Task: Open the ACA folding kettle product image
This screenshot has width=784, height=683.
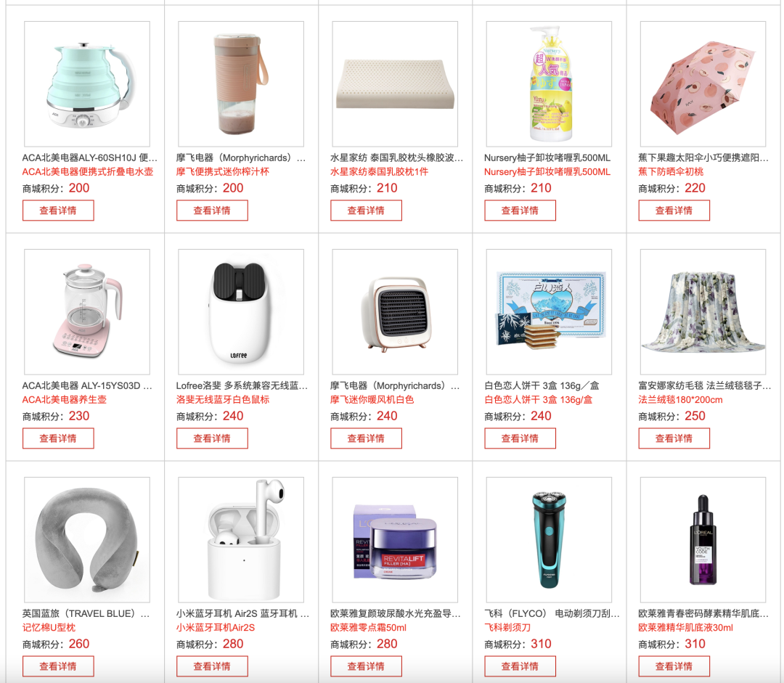Action: click(87, 84)
